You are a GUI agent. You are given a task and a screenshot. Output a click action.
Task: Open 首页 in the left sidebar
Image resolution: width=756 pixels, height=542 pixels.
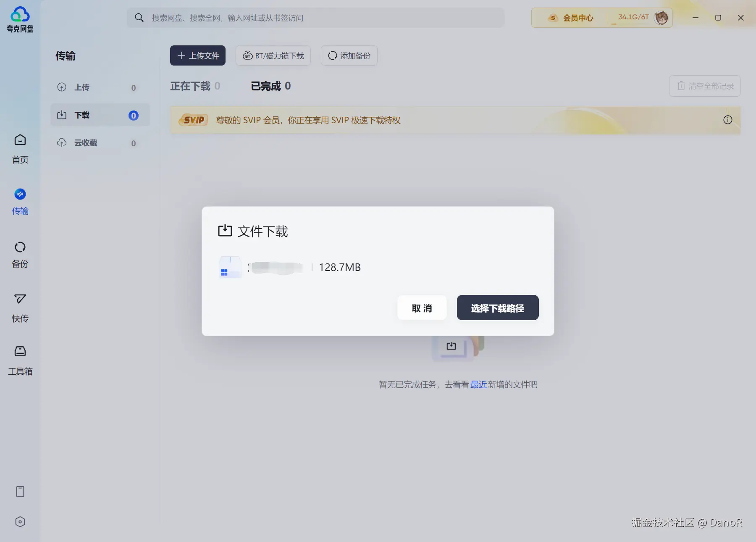click(x=20, y=149)
